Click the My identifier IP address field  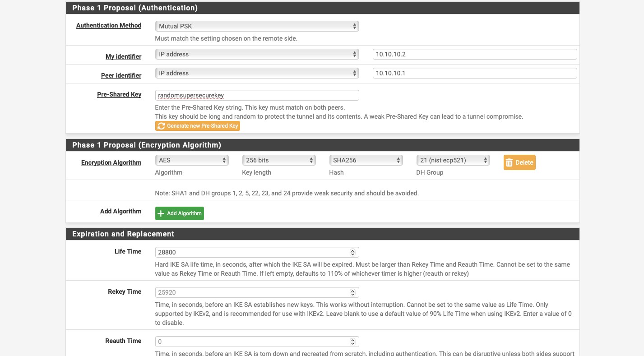coord(474,54)
